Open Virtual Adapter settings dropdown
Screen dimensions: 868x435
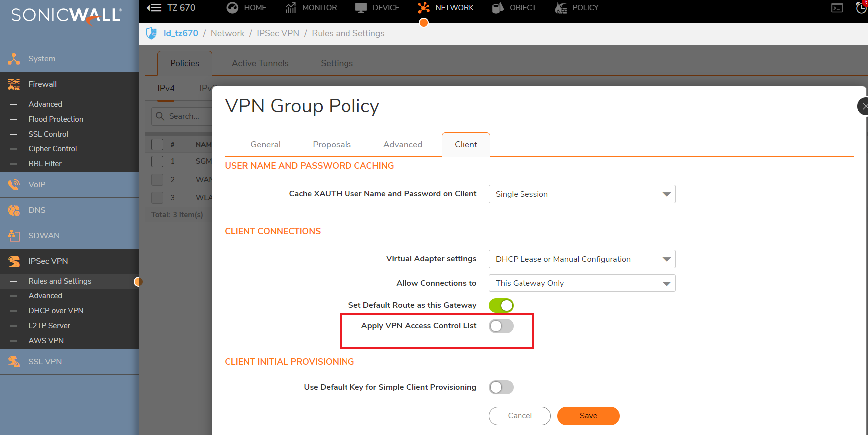(582, 259)
